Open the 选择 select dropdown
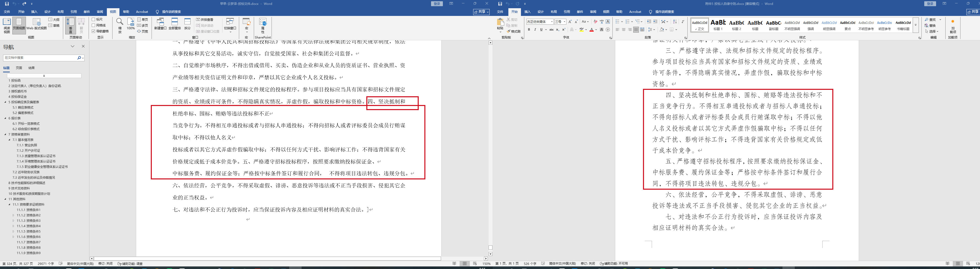This screenshot has width=980, height=269. (x=932, y=31)
